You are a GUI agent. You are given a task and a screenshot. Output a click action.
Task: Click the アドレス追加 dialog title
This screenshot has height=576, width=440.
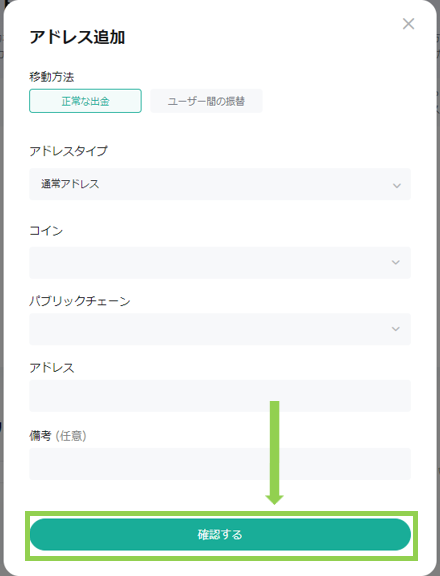click(77, 37)
